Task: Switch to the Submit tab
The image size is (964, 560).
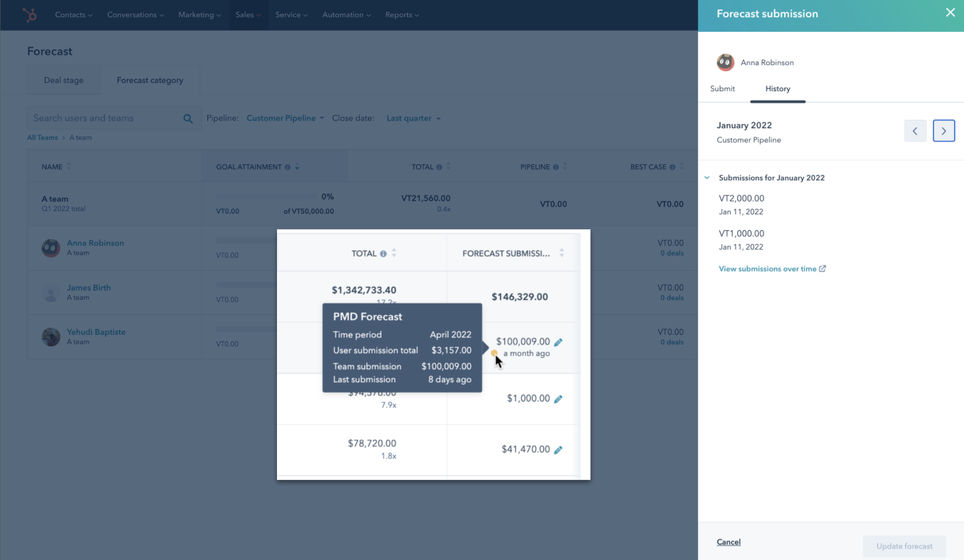Action: pos(722,88)
